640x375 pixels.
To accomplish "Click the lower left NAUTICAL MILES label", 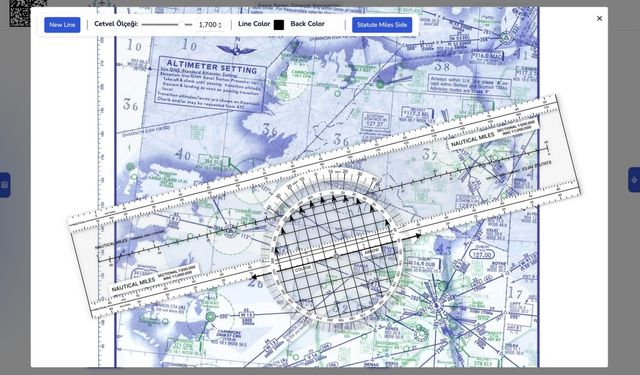I will tap(133, 284).
